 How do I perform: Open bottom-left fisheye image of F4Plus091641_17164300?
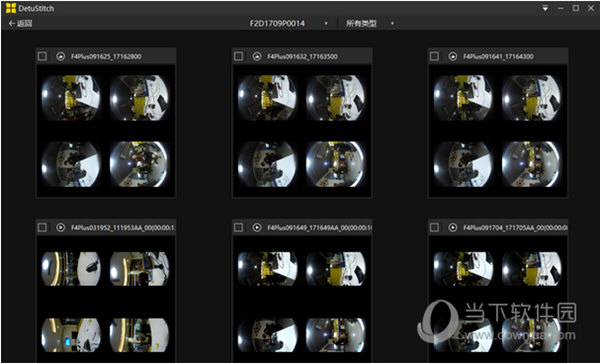(463, 164)
